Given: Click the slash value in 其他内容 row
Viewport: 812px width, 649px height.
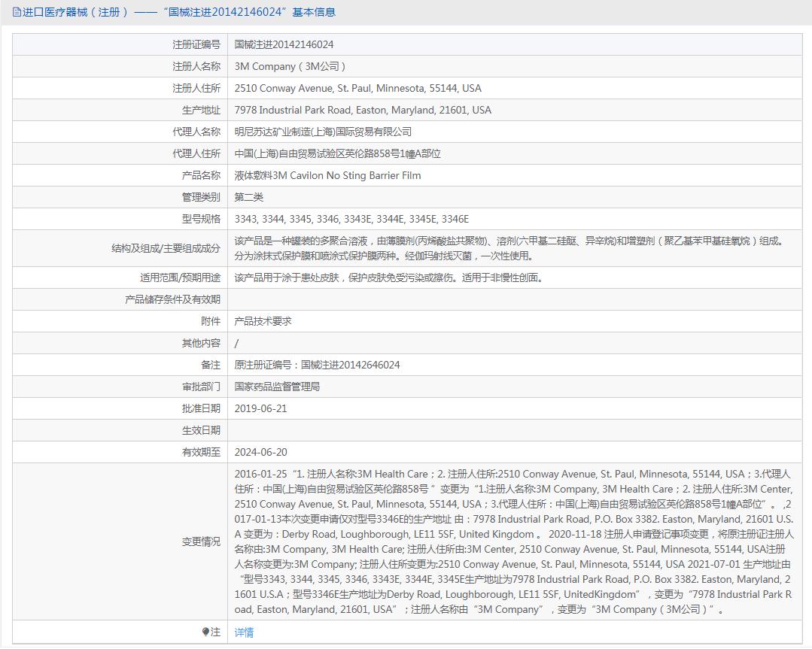Looking at the screenshot, I should click(236, 343).
